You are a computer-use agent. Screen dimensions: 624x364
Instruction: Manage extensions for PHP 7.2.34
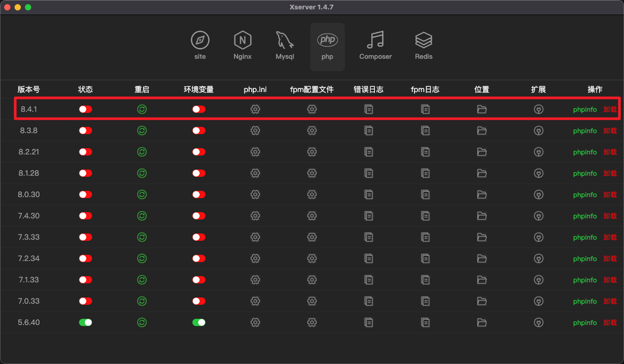(539, 258)
